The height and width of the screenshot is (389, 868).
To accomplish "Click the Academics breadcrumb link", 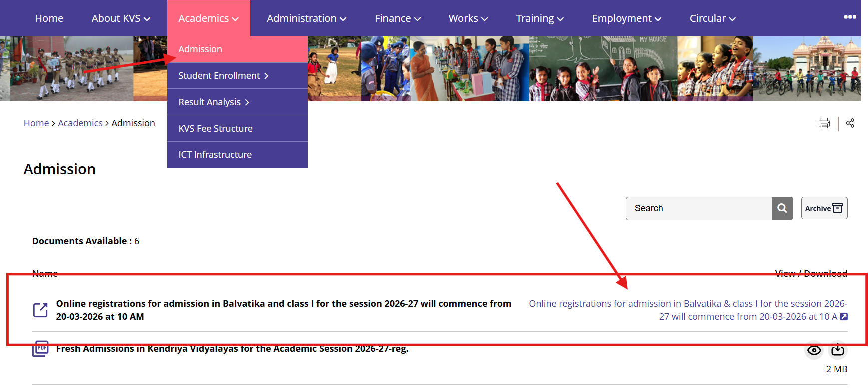I will pyautogui.click(x=80, y=123).
